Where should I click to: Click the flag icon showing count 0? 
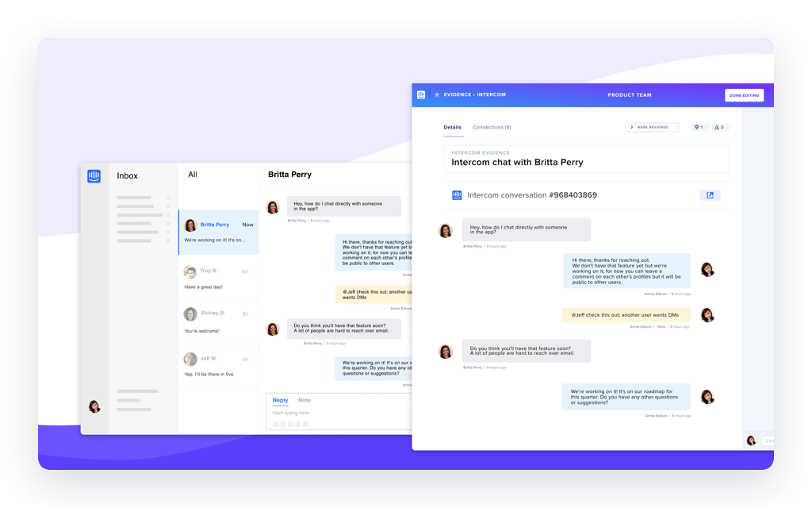point(718,127)
